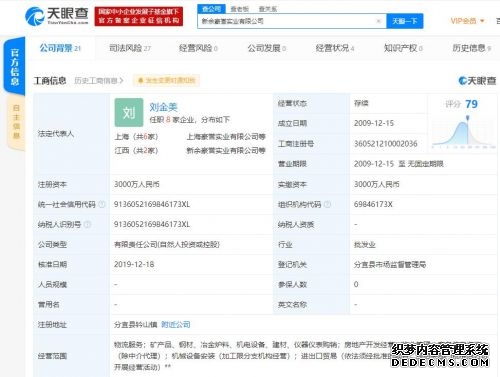Click the 存续 status value
The width and height of the screenshot is (500, 377).
[x=361, y=103]
